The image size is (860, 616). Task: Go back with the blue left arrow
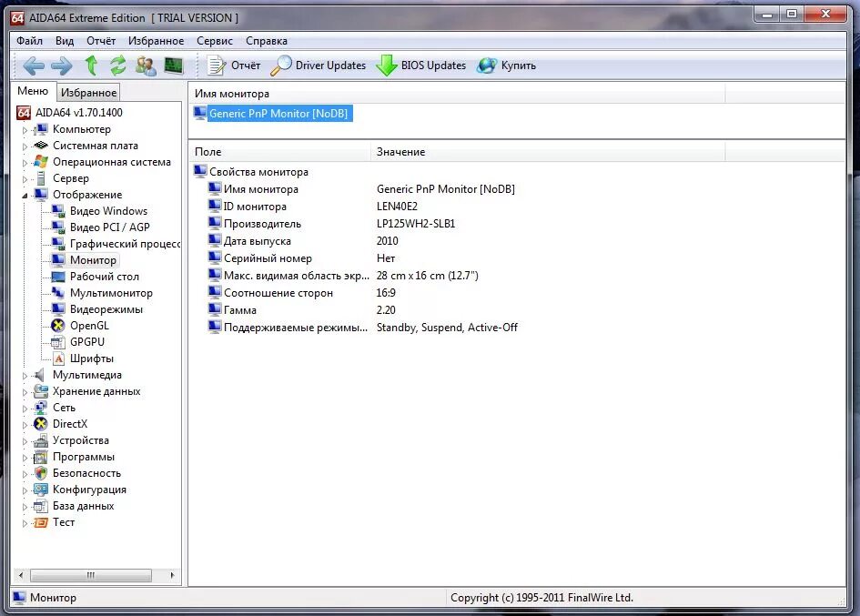click(x=34, y=66)
